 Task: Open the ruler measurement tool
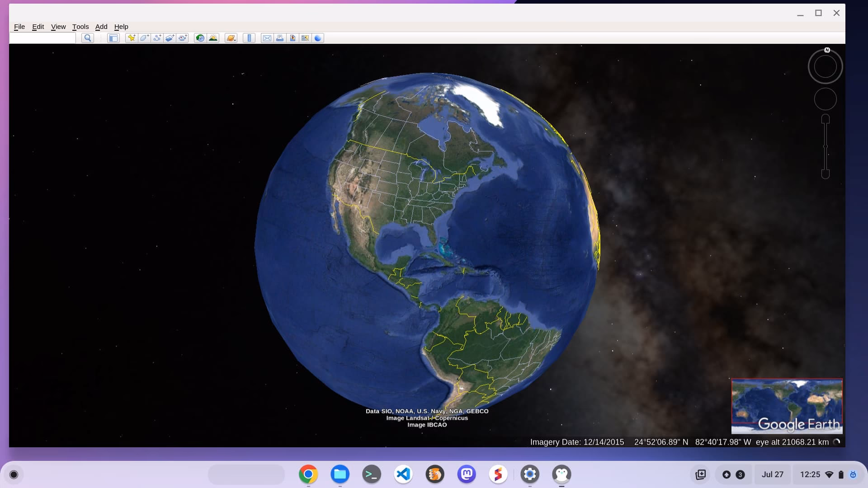pyautogui.click(x=250, y=38)
